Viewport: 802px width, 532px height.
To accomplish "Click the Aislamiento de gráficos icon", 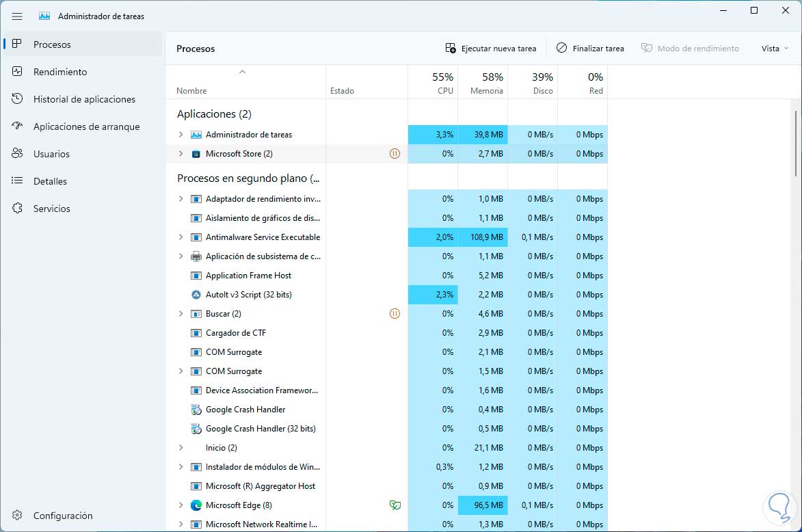I will pos(196,218).
